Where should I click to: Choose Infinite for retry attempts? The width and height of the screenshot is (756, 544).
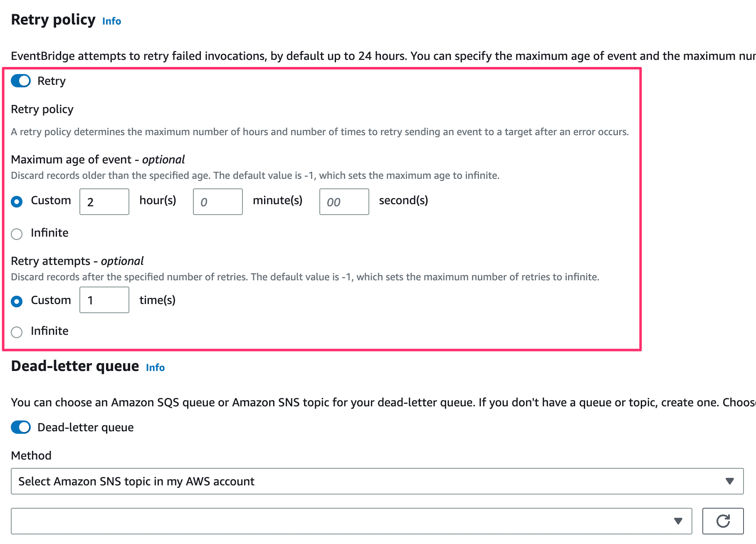[x=17, y=332]
